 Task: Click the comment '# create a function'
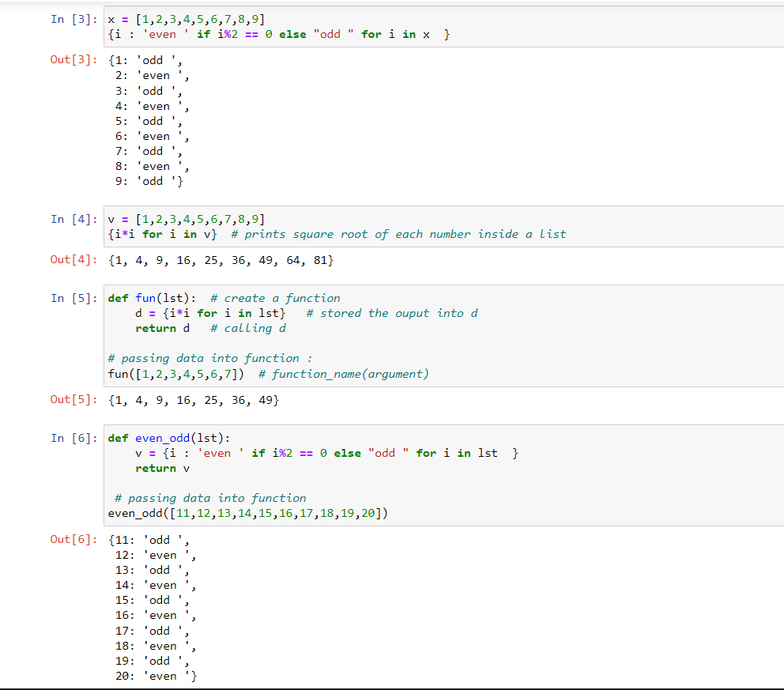click(x=275, y=299)
